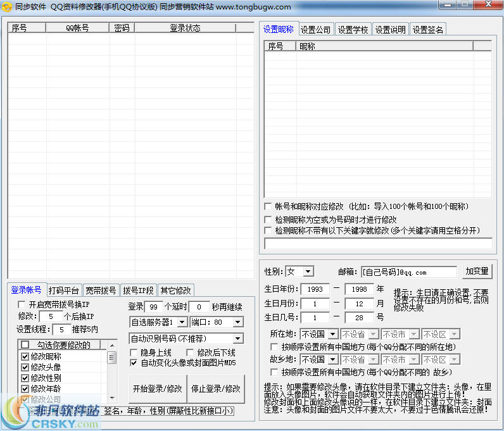This screenshot has height=431, width=504.
Task: Click the nickname keyword input field
Action: (378, 243)
